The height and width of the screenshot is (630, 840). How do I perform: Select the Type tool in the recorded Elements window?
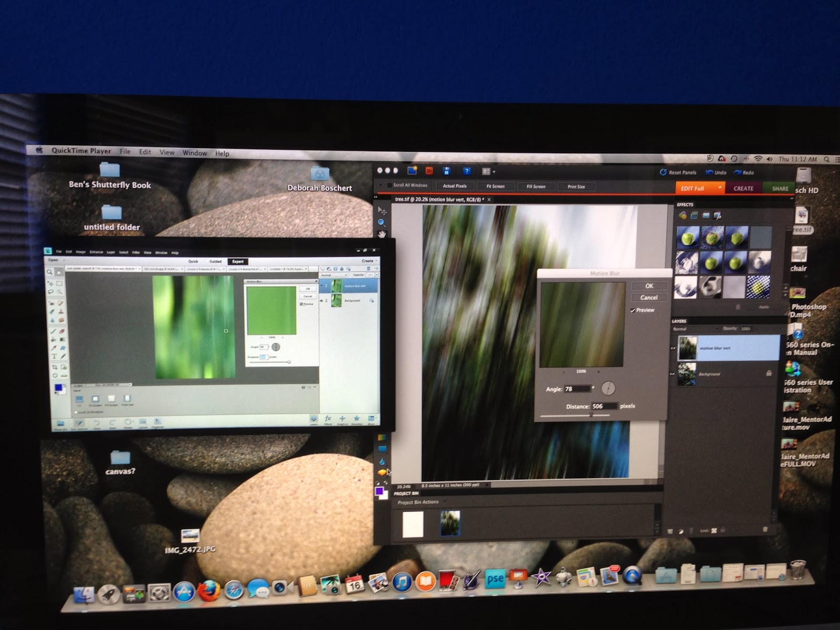tap(54, 356)
